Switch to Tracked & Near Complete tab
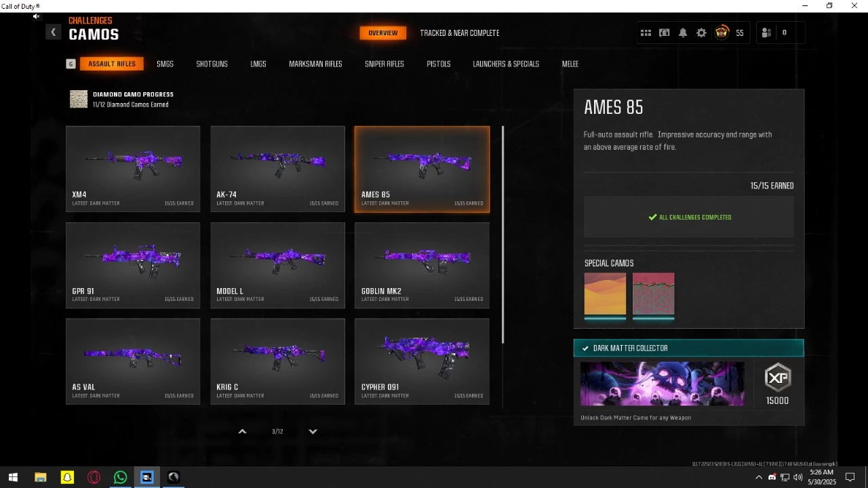The image size is (868, 488). point(459,33)
